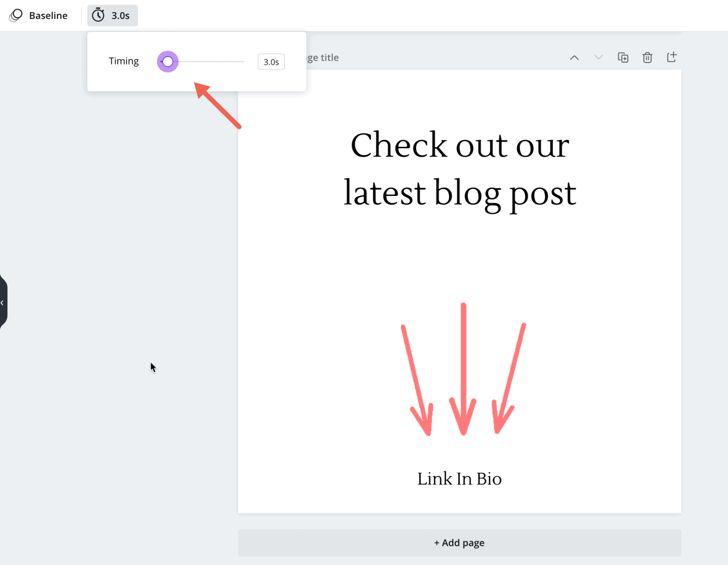Duplicate the page with the copy icon
The image size is (728, 565).
pos(623,58)
